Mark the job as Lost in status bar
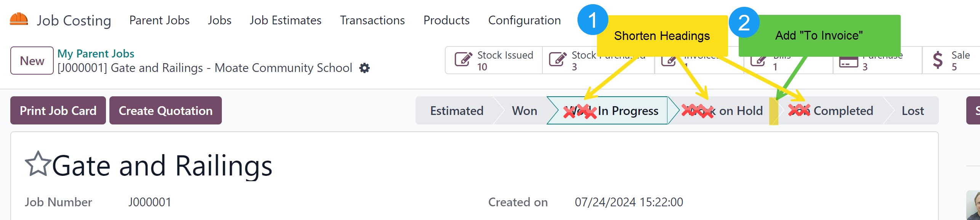 913,111
